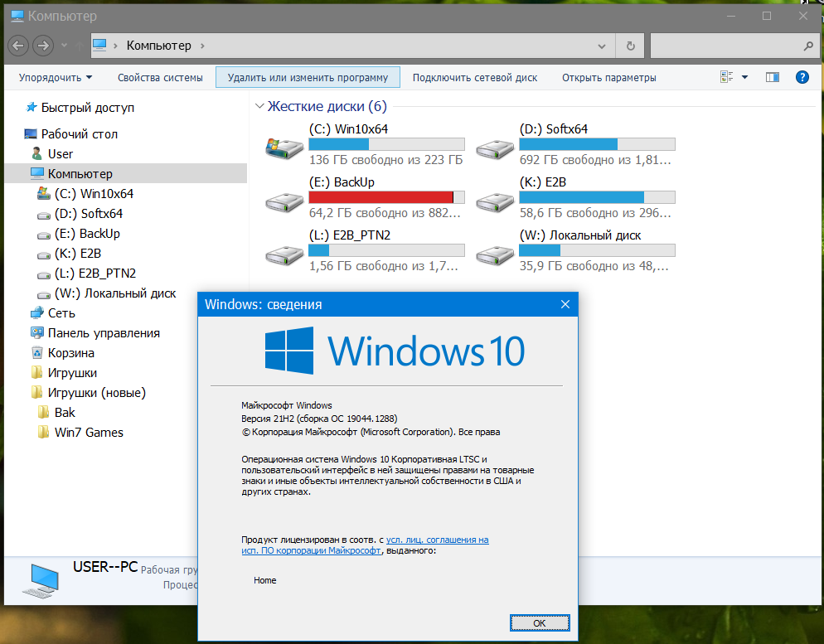Expand the address bar history dropdown

pyautogui.click(x=602, y=46)
